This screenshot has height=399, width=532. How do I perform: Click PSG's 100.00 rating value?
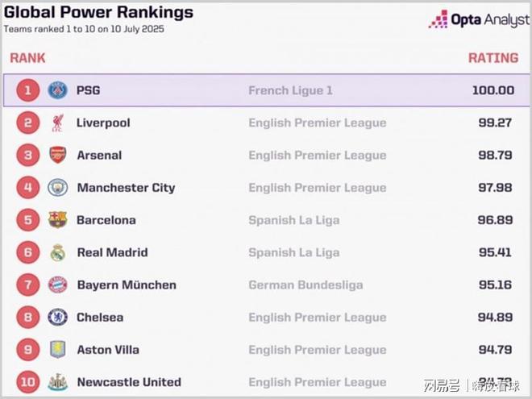pyautogui.click(x=493, y=90)
